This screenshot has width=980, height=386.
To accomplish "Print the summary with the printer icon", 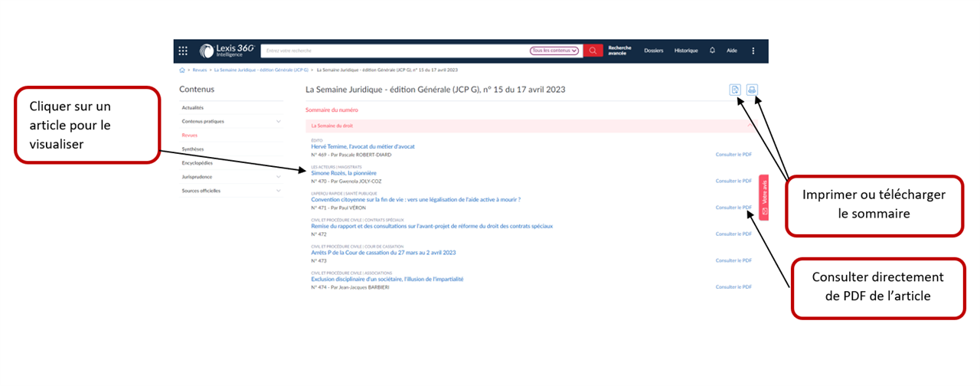I will click(x=752, y=90).
